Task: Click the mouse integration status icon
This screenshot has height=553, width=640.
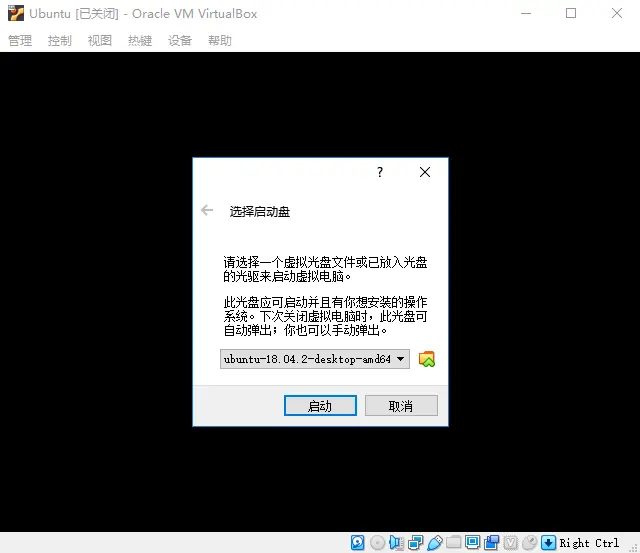Action: tap(529, 542)
